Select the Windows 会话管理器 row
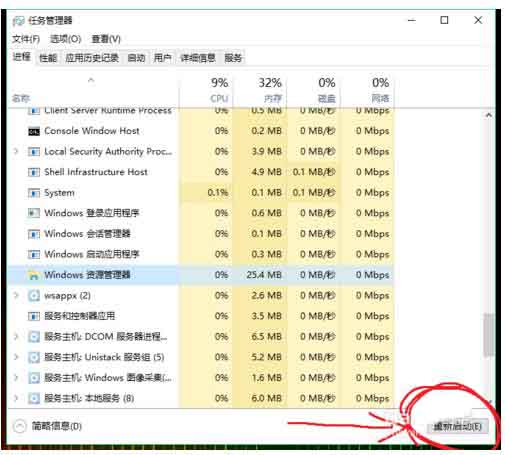Image resolution: width=505 pixels, height=455 pixels. click(201, 234)
